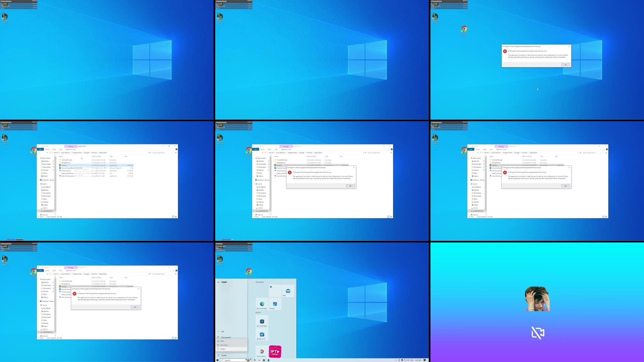Click OK on the lone desktop error dialog
The height and width of the screenshot is (362, 644).
click(566, 65)
